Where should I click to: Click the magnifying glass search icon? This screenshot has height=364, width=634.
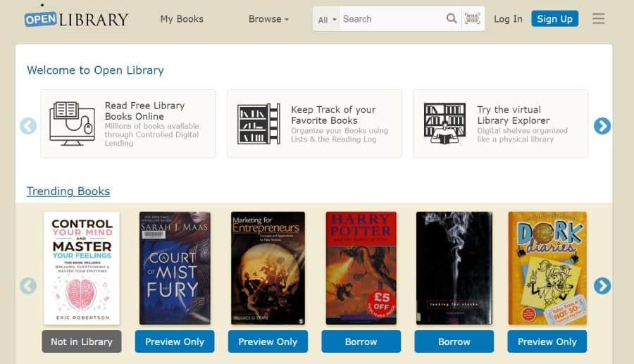pos(452,18)
